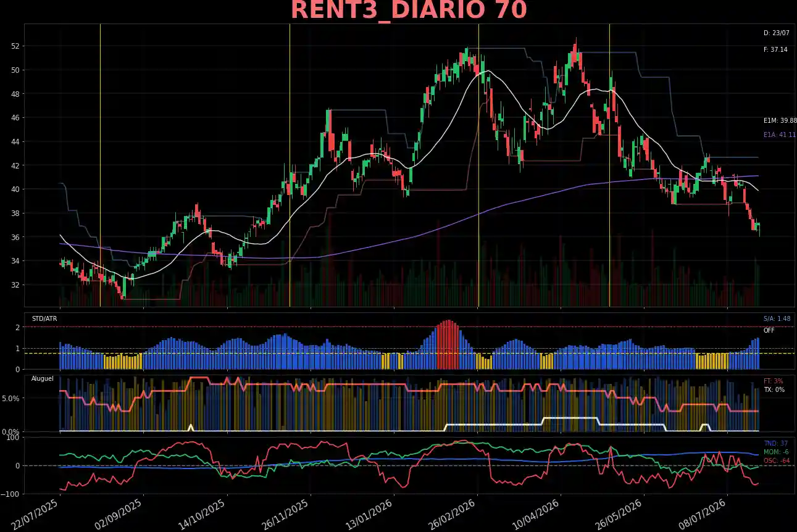Screen dimensions: 797x532
Task: Click the 'Aluguel' panel title
Action: 42,378
